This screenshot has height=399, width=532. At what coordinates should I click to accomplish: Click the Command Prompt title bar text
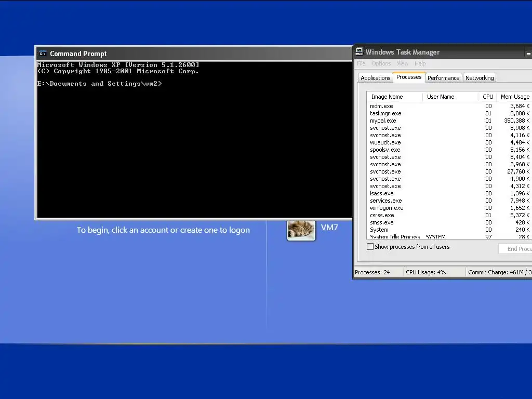[x=78, y=54]
